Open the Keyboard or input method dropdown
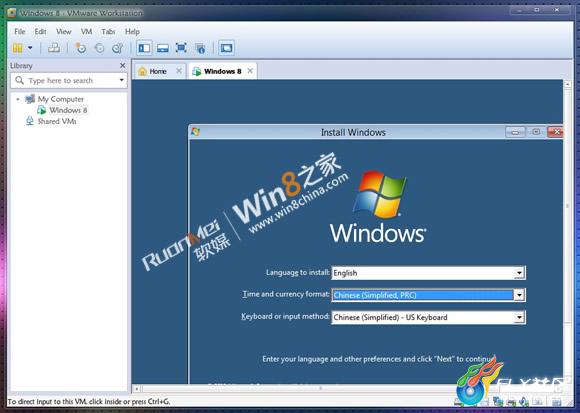Screen dimensions: 580x413 (519, 317)
